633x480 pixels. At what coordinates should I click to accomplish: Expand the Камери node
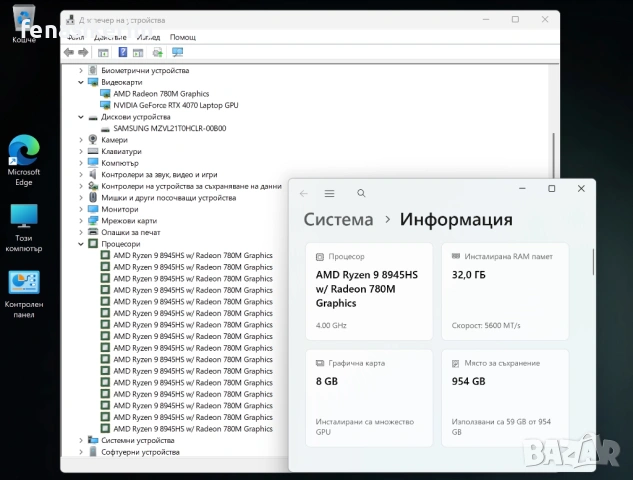(81, 140)
